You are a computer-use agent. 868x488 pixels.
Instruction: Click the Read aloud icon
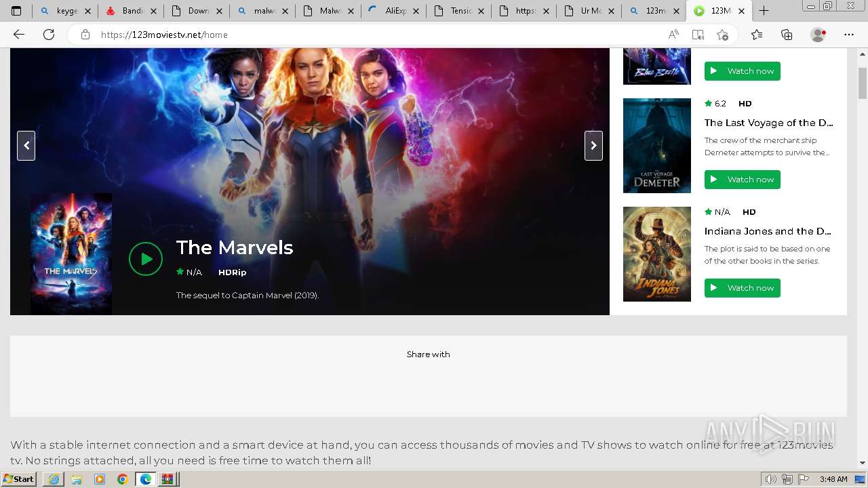coord(673,35)
